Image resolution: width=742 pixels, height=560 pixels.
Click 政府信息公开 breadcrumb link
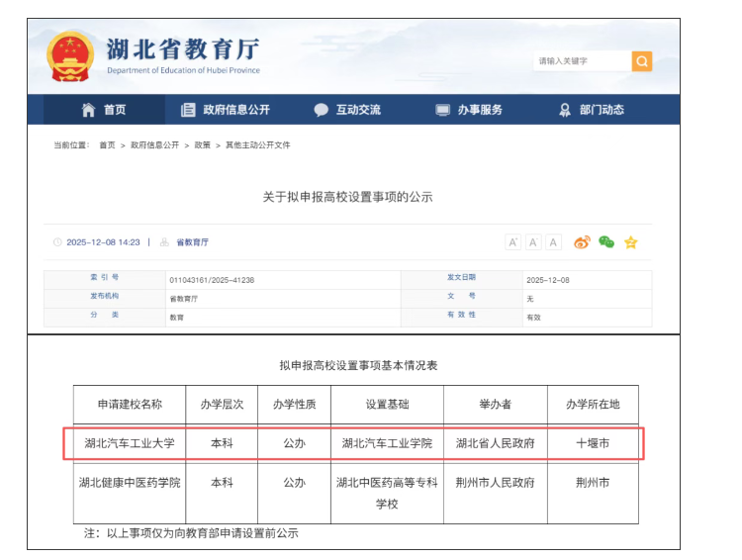[154, 145]
